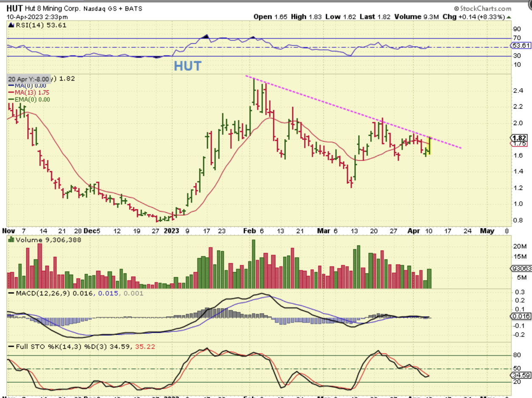Image resolution: width=532 pixels, height=398 pixels.
Task: Click the -0.2 MACD axis label
Action: pos(518,334)
